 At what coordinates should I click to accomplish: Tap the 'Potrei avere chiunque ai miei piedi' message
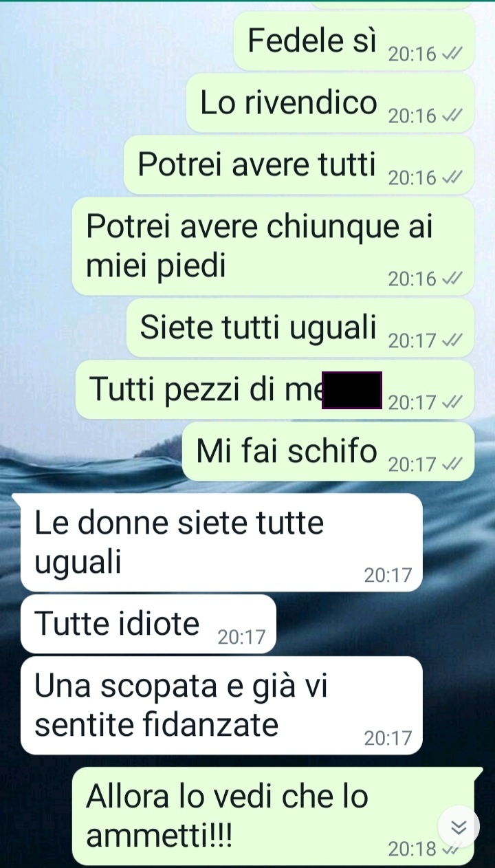(274, 247)
